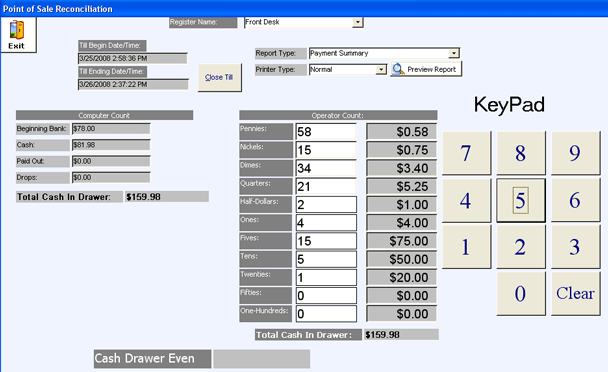Click the Pennies $0.58 amount
This screenshot has width=608, height=372.
click(401, 132)
